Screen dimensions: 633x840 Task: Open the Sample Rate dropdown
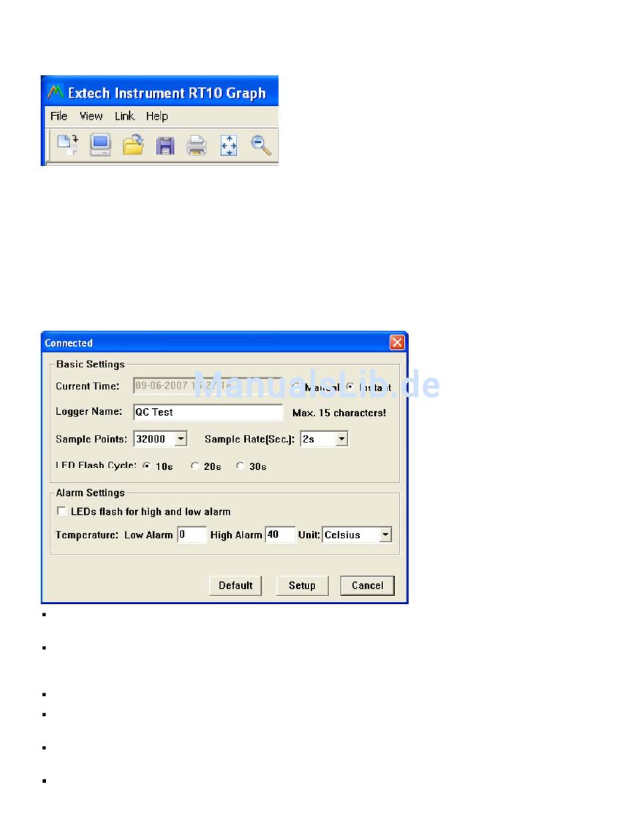coord(341,439)
